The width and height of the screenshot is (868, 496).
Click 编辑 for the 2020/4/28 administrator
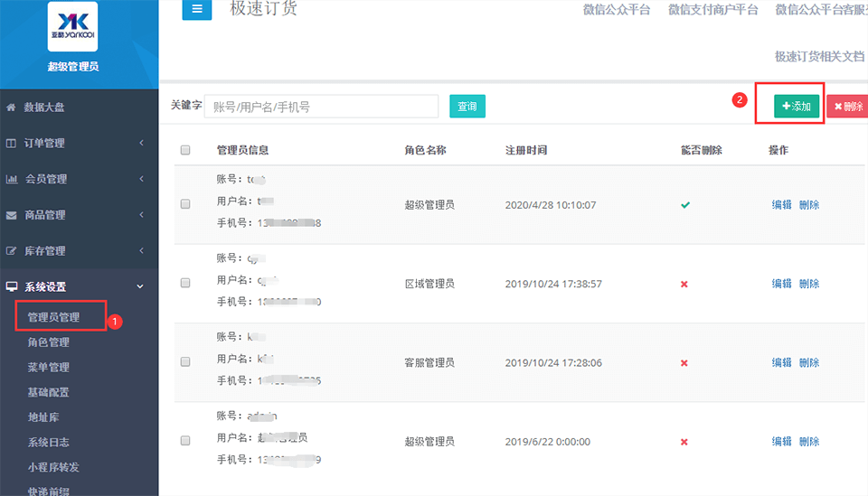(781, 205)
